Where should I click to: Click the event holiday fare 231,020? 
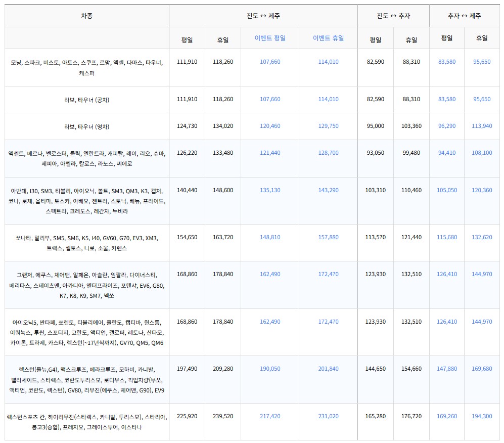(328, 416)
